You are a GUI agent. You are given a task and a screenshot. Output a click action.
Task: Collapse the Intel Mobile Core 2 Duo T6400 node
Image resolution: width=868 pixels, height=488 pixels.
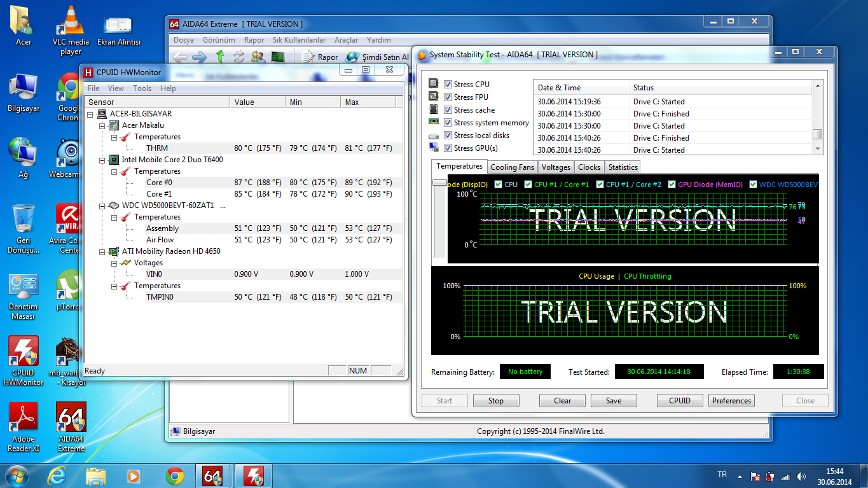[x=102, y=160]
